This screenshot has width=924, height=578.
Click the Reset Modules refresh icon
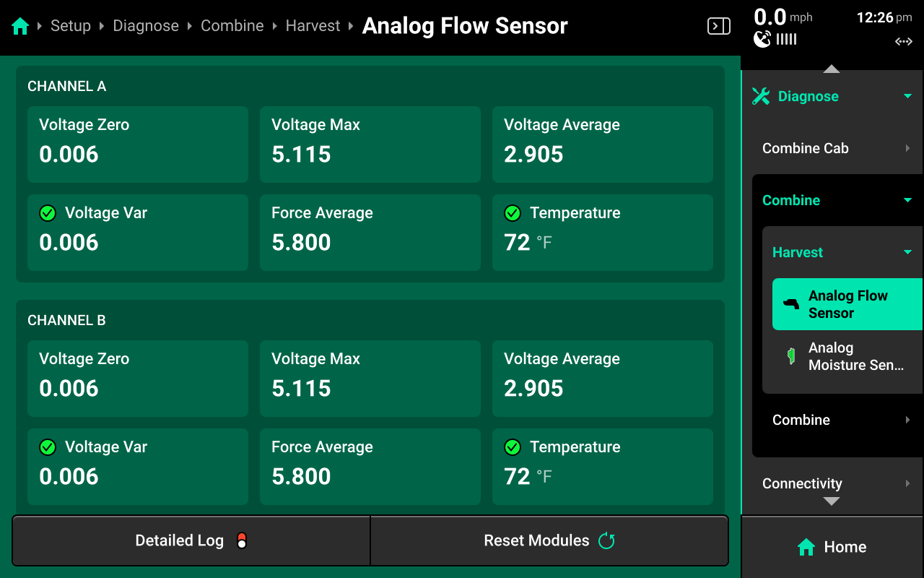coord(606,540)
